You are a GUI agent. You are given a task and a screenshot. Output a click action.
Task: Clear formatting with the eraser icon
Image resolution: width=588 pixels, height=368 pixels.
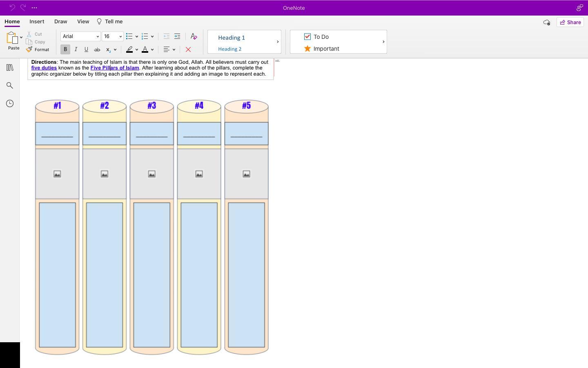click(x=194, y=36)
